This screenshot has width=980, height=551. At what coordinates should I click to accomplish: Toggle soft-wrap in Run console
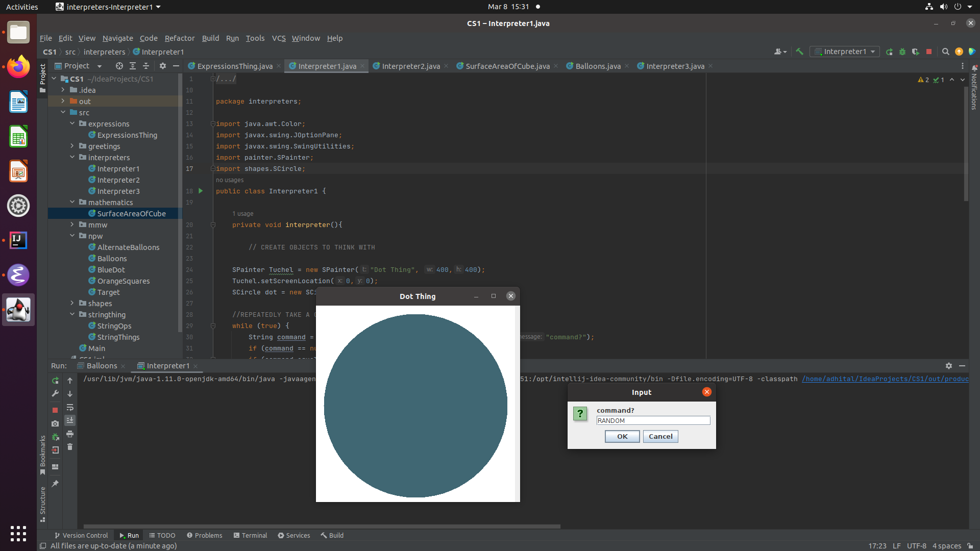click(x=70, y=407)
